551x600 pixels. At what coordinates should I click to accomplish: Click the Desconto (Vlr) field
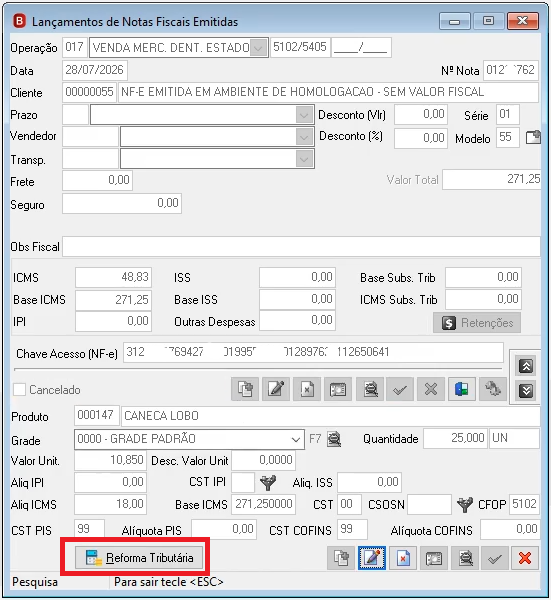pos(421,114)
